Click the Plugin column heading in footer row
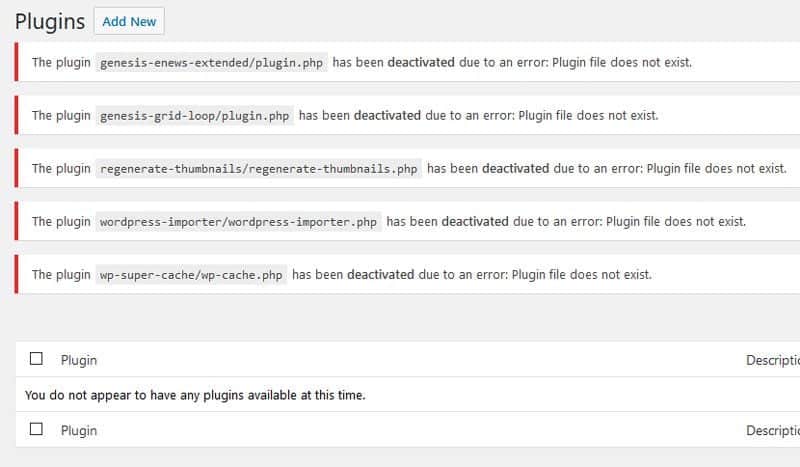Viewport: 800px width, 467px height. click(x=79, y=431)
